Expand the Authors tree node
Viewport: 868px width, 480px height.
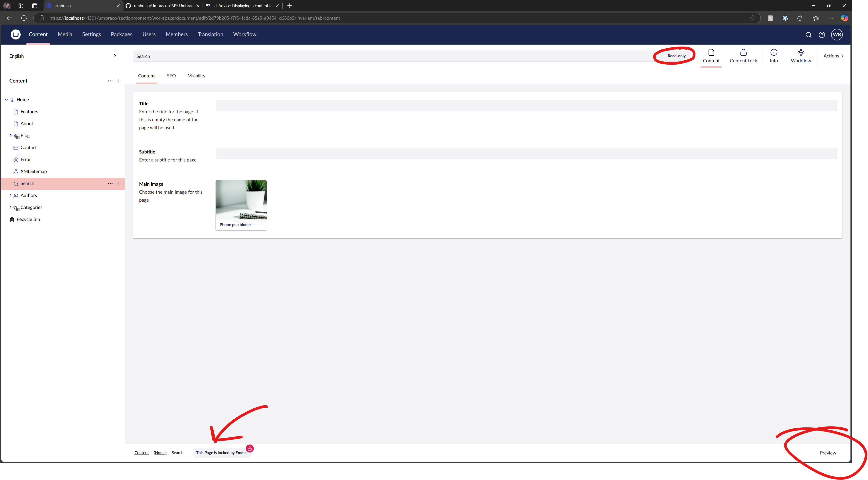[x=10, y=195]
